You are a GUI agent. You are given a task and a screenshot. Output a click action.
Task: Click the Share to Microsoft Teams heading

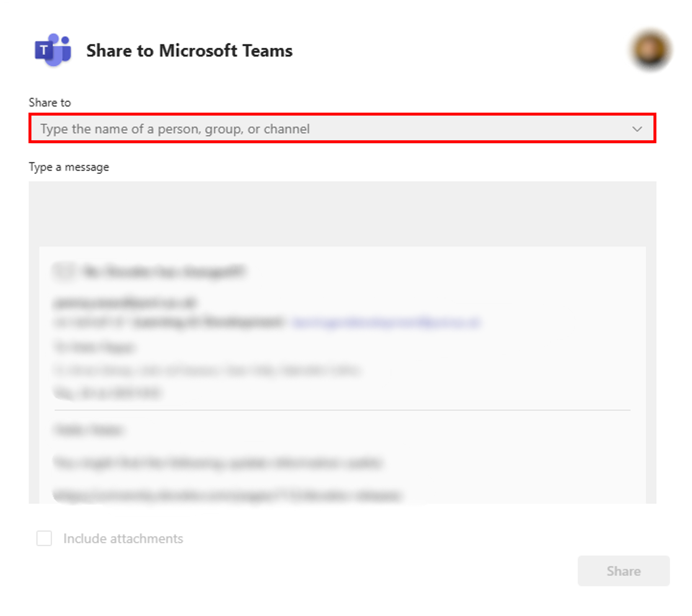[189, 51]
